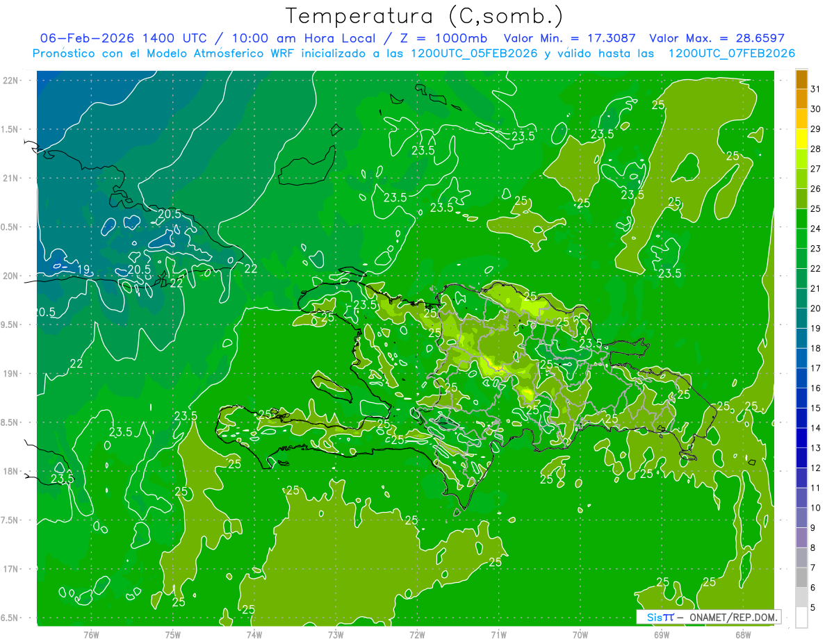Click the valid-until time "1200UTC_07FEB2026"

(x=731, y=53)
